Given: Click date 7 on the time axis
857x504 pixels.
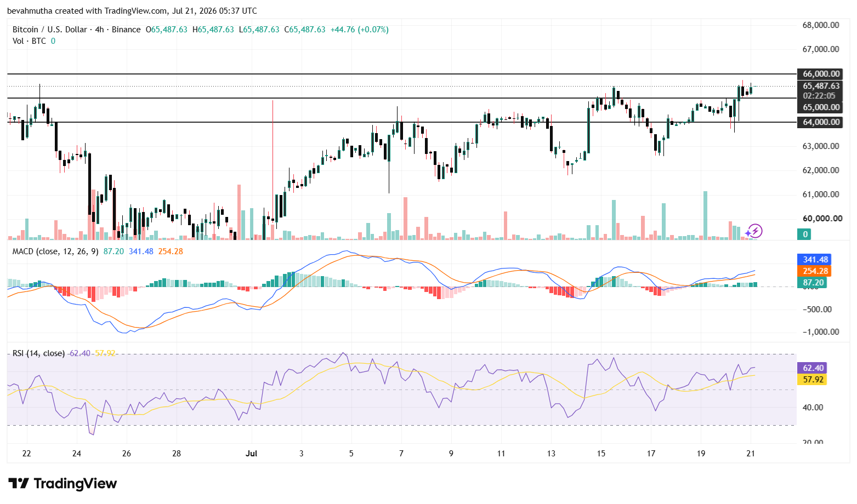Looking at the screenshot, I should coord(401,454).
